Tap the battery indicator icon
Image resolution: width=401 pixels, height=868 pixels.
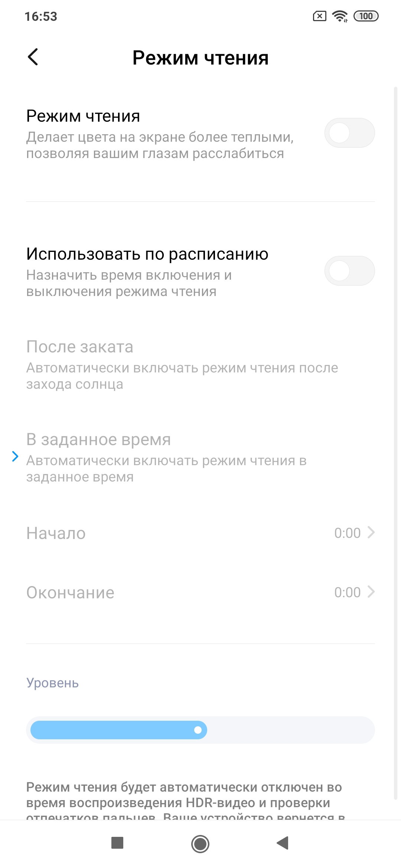coord(366,16)
